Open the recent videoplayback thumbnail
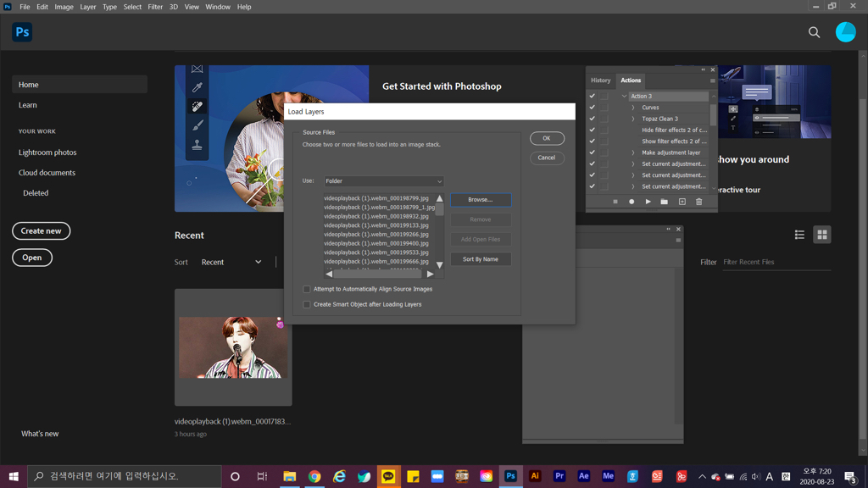This screenshot has height=488, width=868. coord(233,347)
